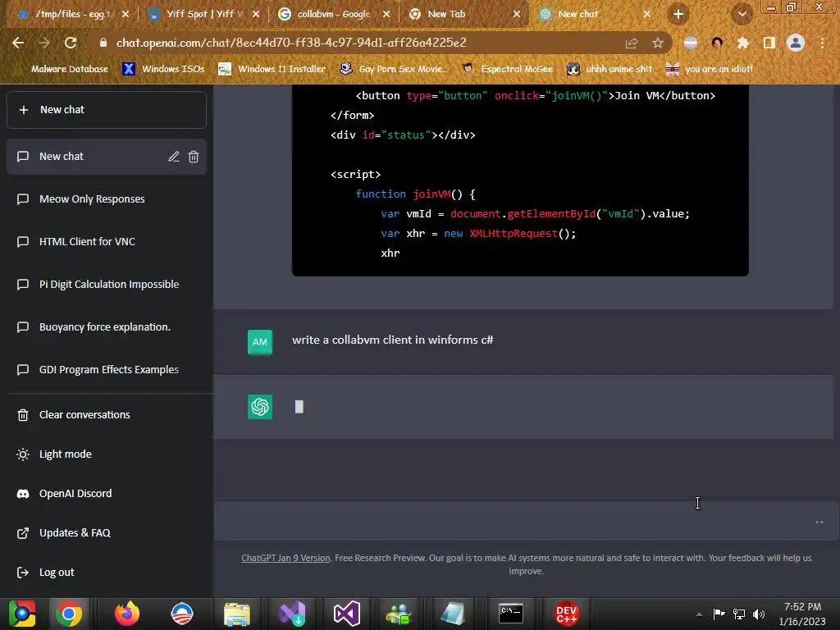
Task: Rename the current chat with pencil icon
Action: point(174,157)
